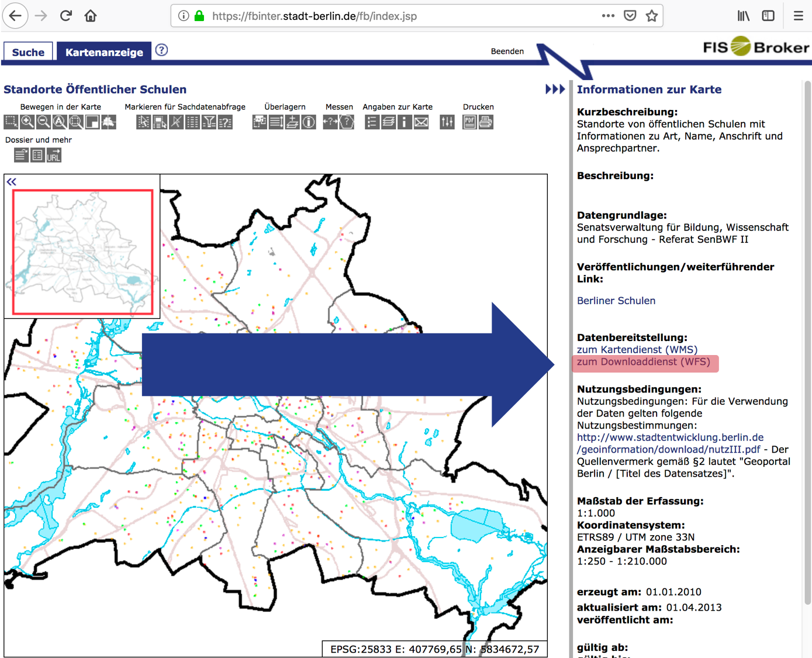This screenshot has height=658, width=812.
Task: Collapse info panel with triple arrow
Action: point(555,89)
